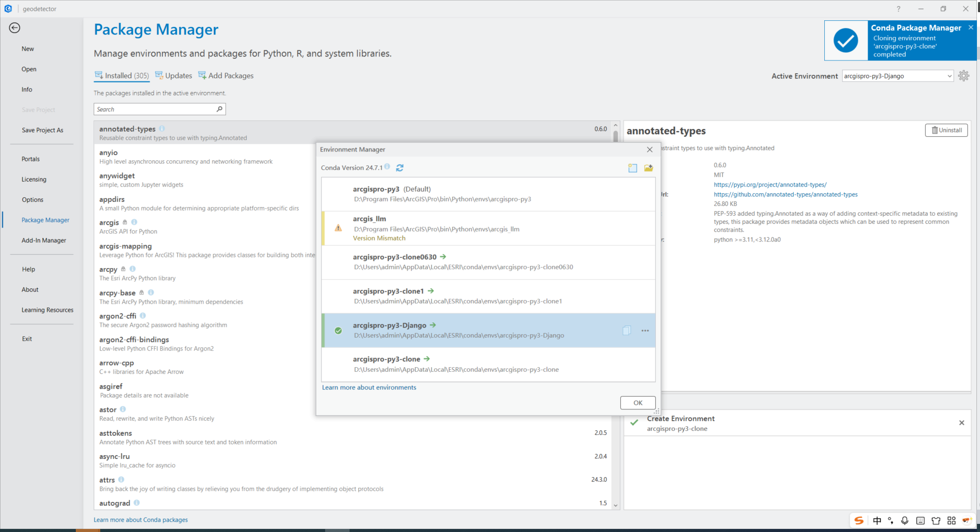This screenshot has width=980, height=532.
Task: Click the IME skin shirt icon
Action: 936,520
